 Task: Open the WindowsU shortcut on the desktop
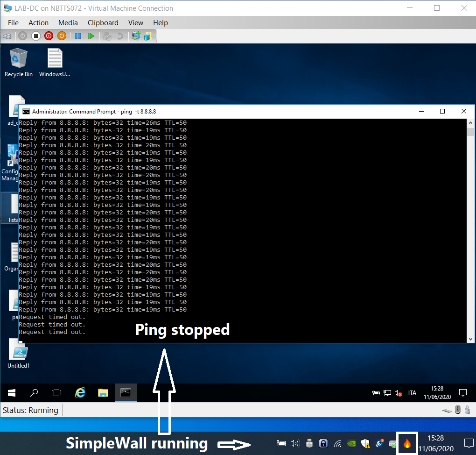54,58
